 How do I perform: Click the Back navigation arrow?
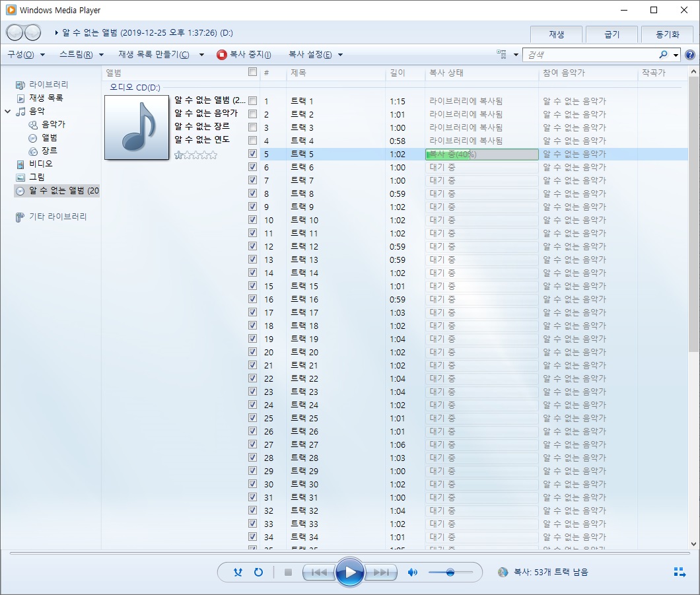(x=15, y=32)
